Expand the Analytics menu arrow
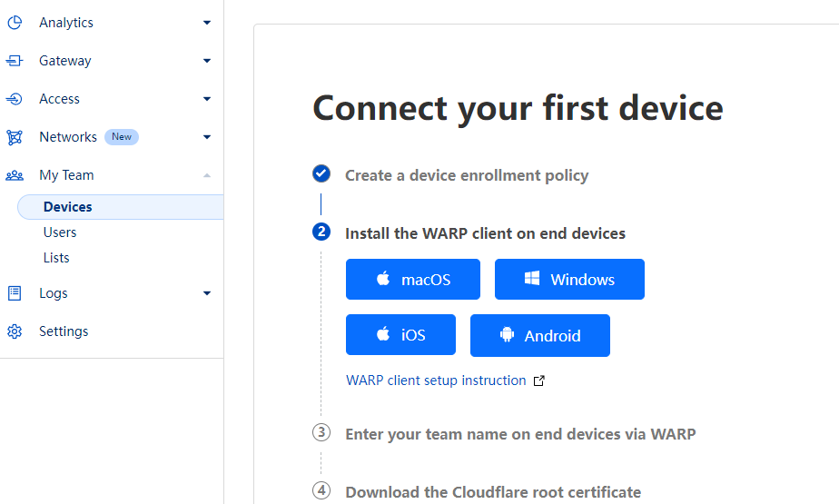 click(x=207, y=23)
